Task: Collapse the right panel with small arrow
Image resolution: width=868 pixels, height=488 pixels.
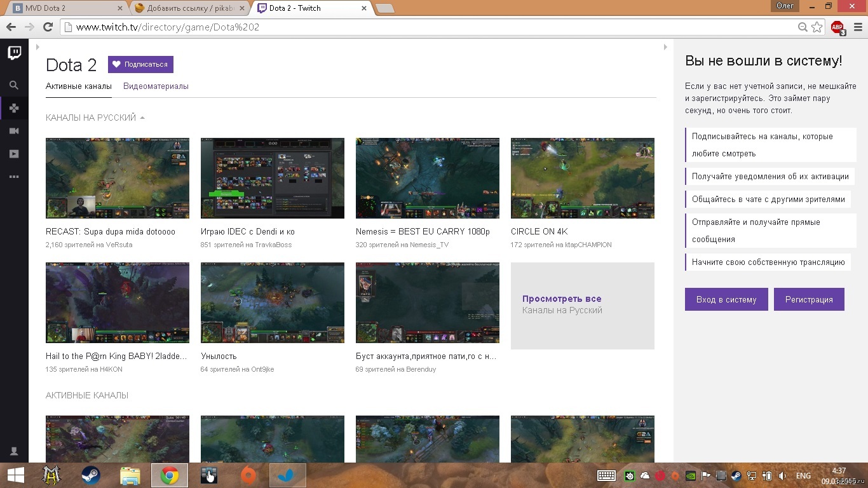Action: point(665,47)
